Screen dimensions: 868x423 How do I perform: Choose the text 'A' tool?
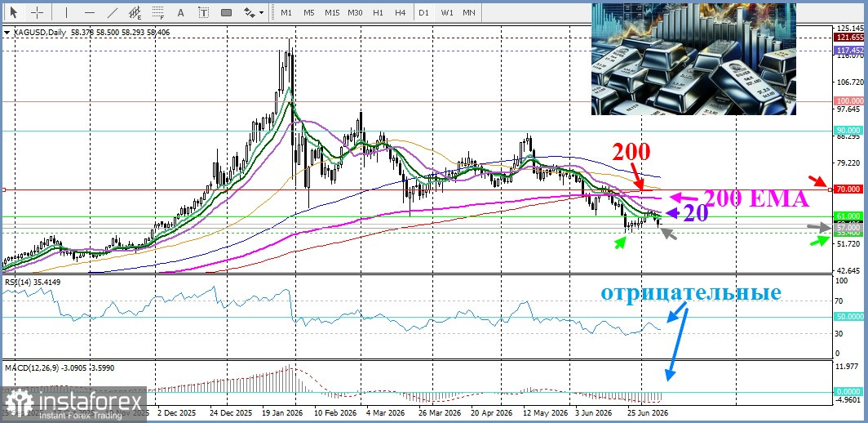click(180, 12)
